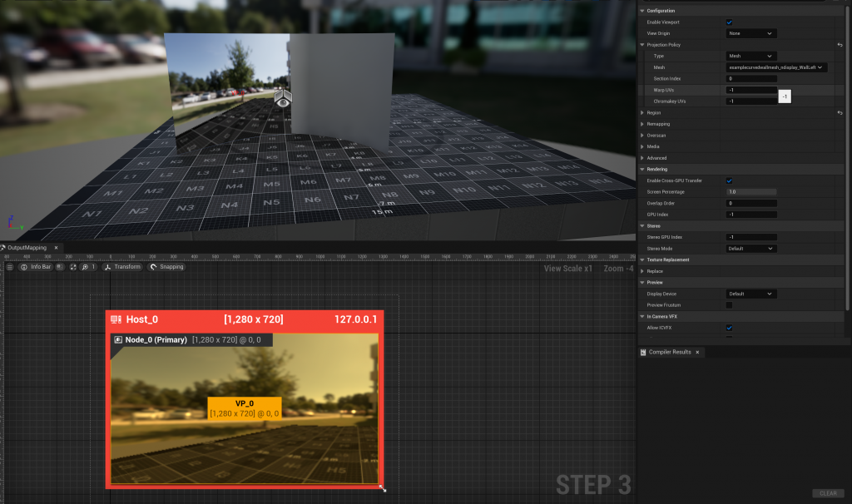This screenshot has height=504, width=852.
Task: Expand the Media section
Action: [642, 146]
